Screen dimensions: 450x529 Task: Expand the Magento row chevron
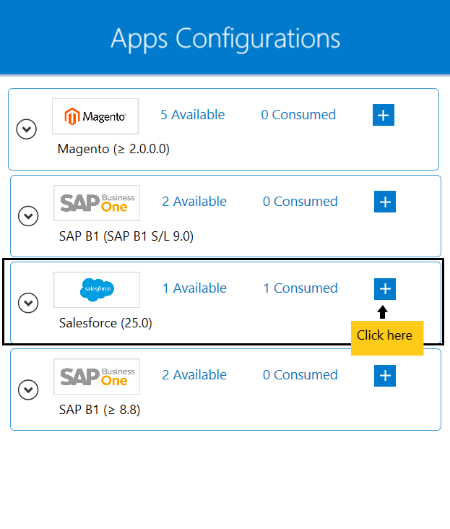[27, 129]
